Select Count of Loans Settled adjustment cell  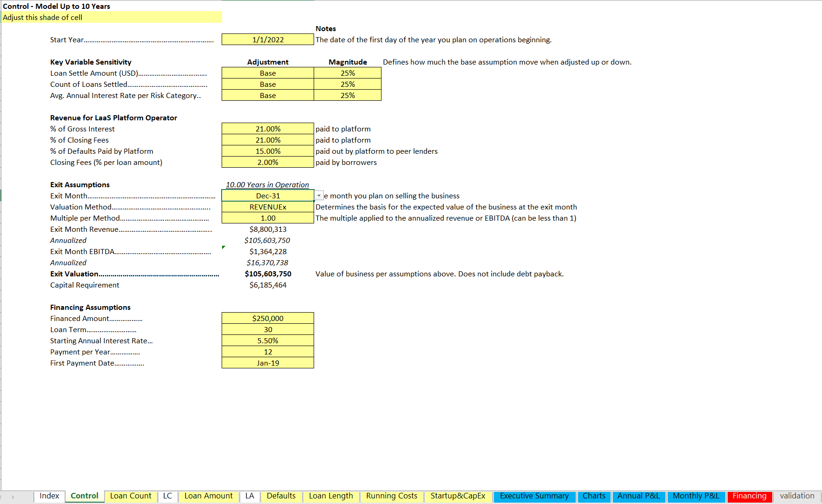(268, 84)
